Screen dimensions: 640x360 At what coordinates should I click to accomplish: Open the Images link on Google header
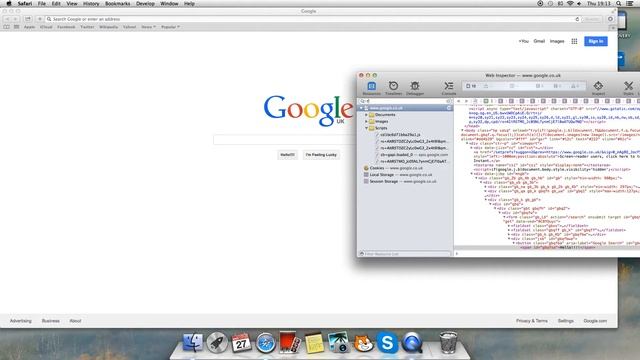pos(557,41)
